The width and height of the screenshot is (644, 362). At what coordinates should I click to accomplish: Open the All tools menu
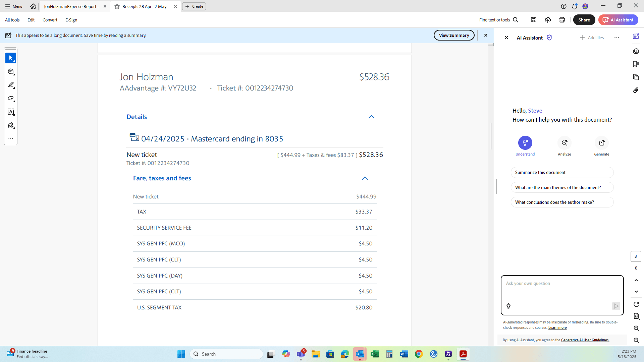[x=12, y=20]
